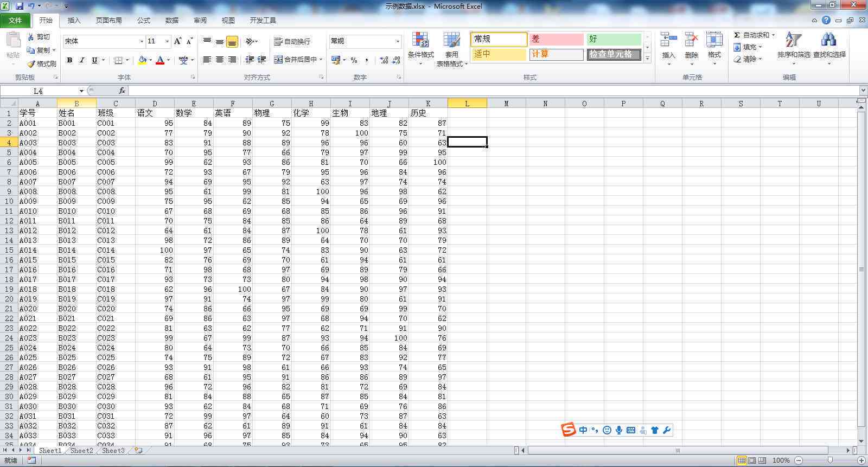Click in the Name Box showing L4

point(38,91)
